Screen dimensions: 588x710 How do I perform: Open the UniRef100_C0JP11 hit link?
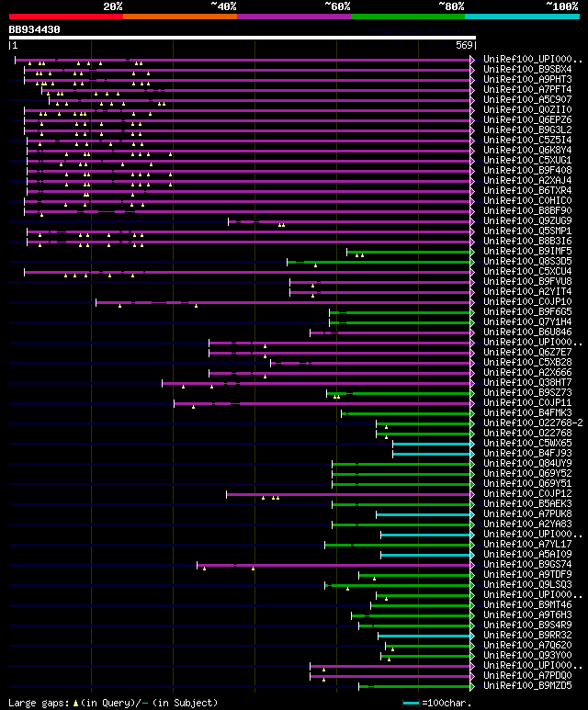coord(527,402)
